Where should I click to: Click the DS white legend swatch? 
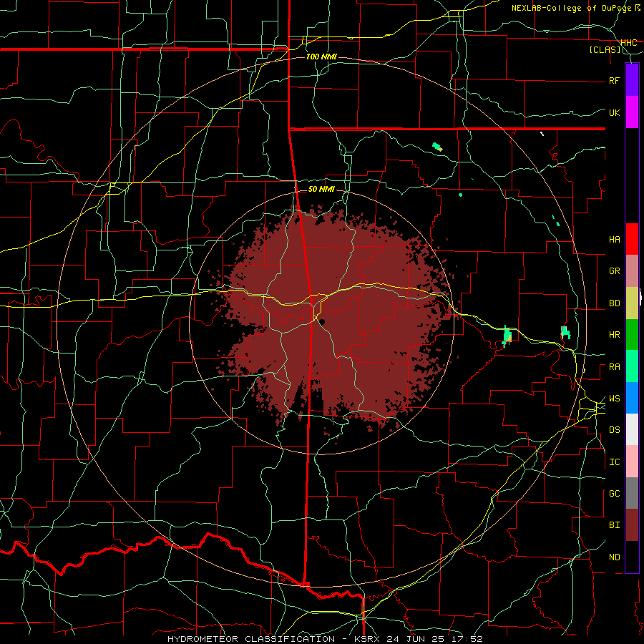[x=632, y=429]
